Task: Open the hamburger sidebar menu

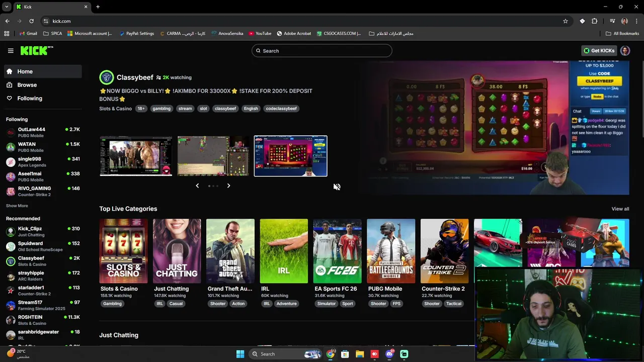Action: coord(11,51)
